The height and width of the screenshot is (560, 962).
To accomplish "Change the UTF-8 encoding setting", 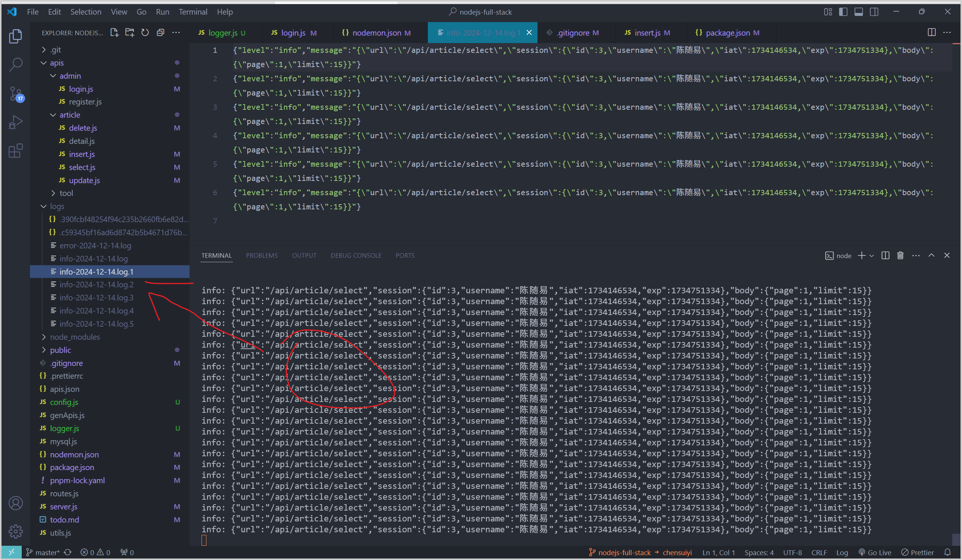I will (792, 553).
